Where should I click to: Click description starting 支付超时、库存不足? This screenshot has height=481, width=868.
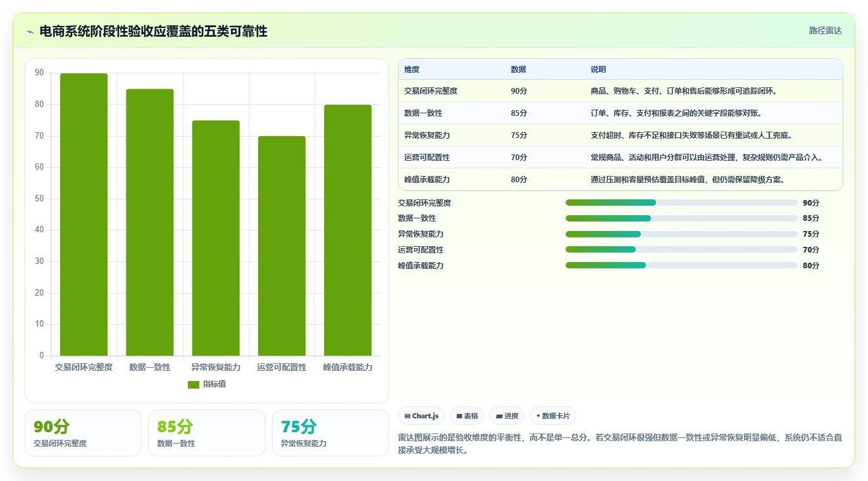(x=691, y=135)
